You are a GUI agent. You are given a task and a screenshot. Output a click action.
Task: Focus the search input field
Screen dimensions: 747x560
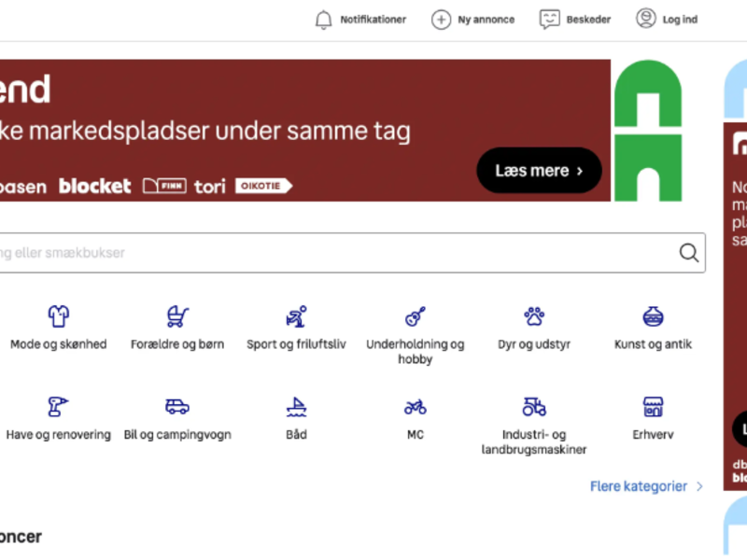click(x=353, y=253)
